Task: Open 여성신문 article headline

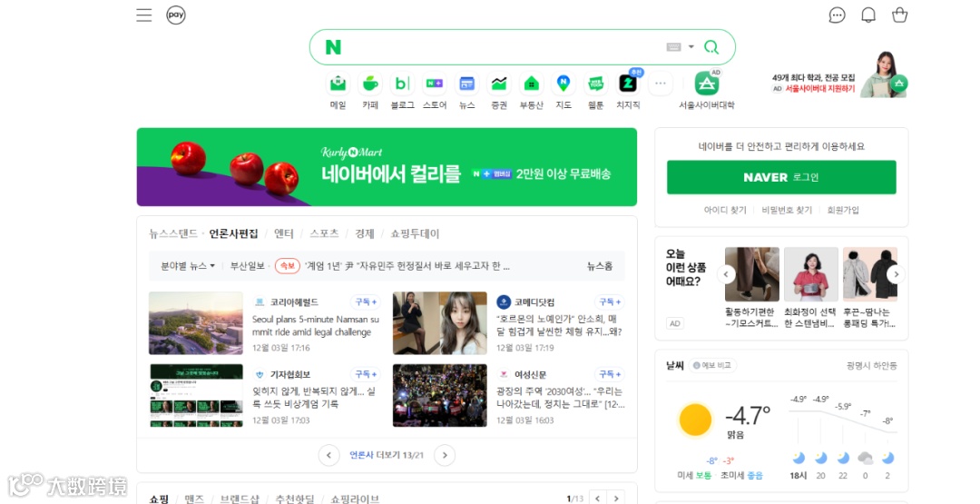Action: 561,398
